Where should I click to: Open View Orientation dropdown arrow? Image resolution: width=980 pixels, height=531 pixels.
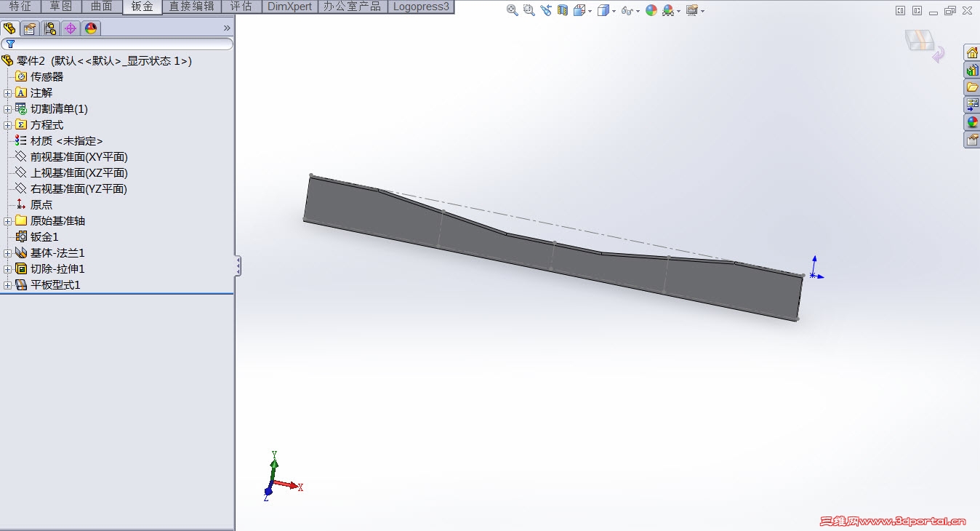(590, 11)
